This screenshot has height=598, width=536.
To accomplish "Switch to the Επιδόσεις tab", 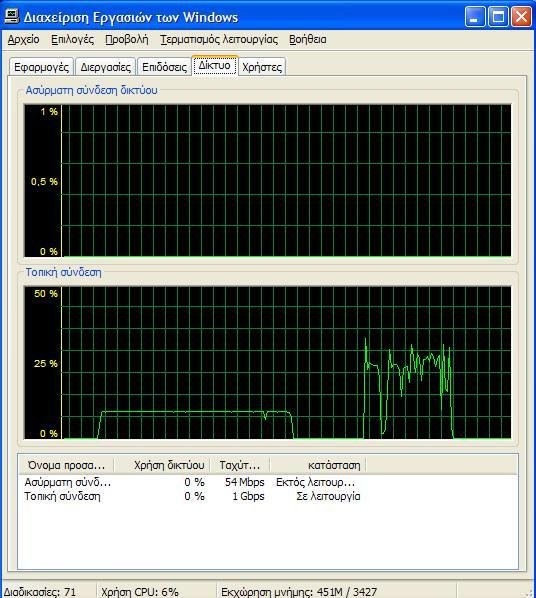I will [164, 67].
